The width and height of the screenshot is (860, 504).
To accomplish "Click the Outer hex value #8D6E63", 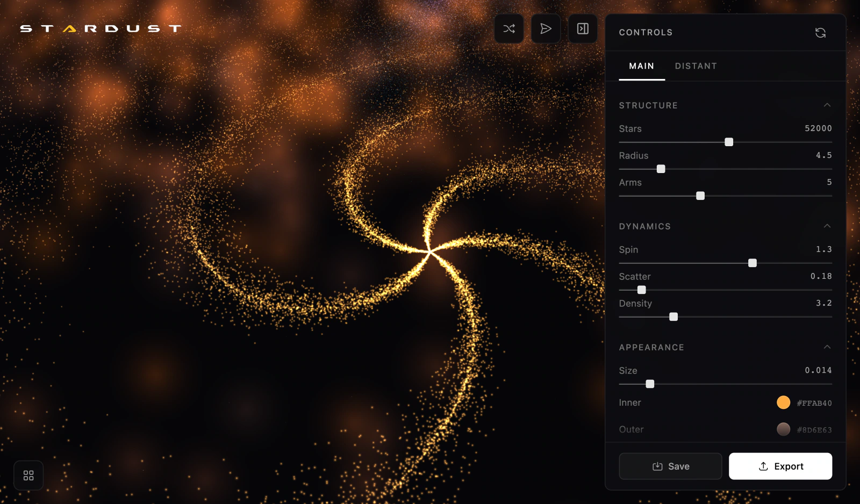I will pyautogui.click(x=814, y=430).
